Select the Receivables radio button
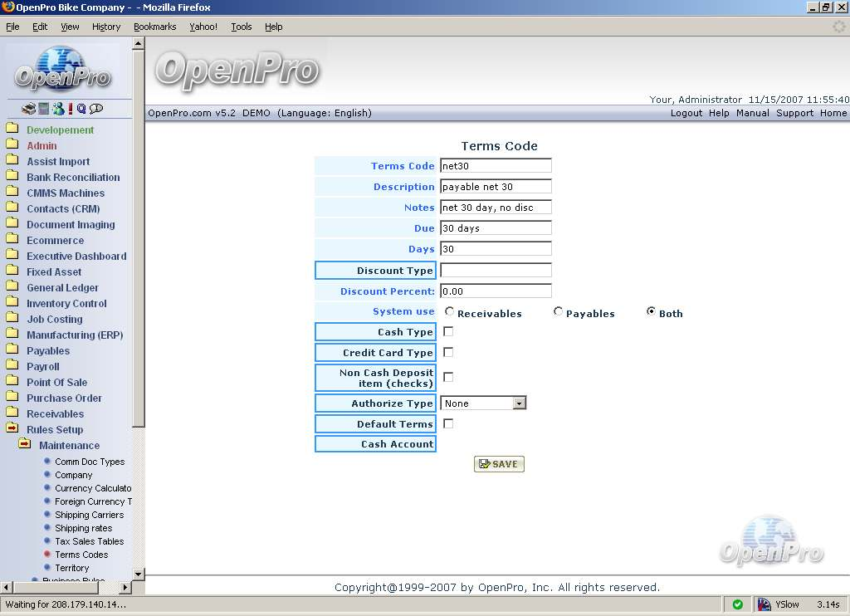This screenshot has height=616, width=850. pos(450,312)
